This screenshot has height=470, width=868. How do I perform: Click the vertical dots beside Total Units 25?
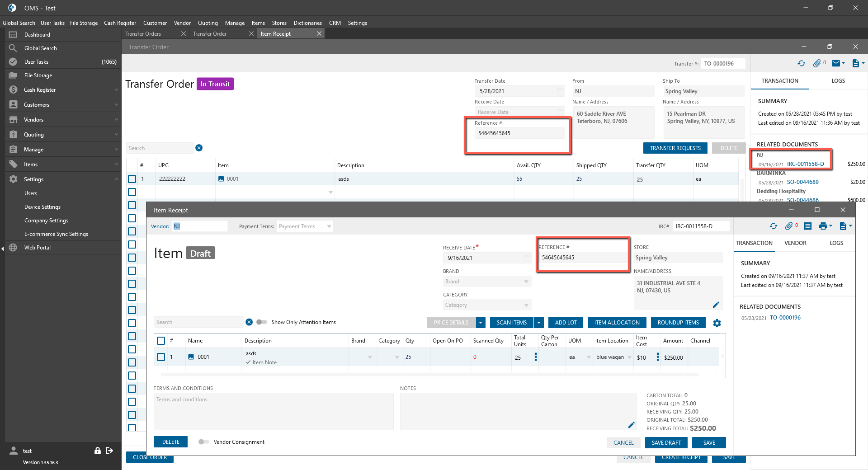536,357
